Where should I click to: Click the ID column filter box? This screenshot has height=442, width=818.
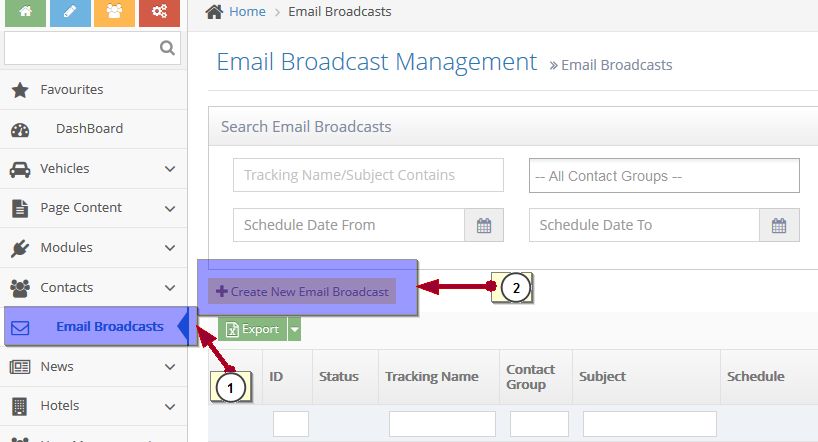point(291,424)
